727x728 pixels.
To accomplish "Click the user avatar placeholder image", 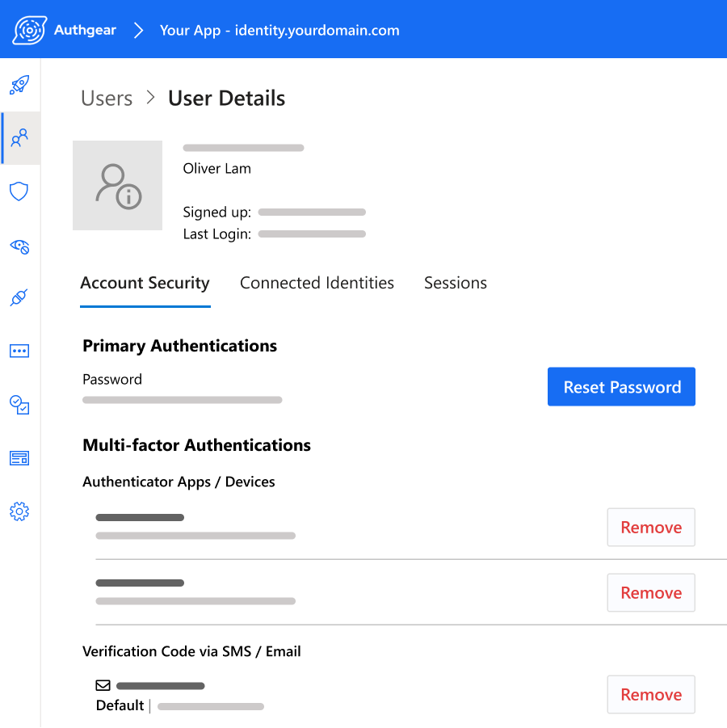I will point(117,185).
